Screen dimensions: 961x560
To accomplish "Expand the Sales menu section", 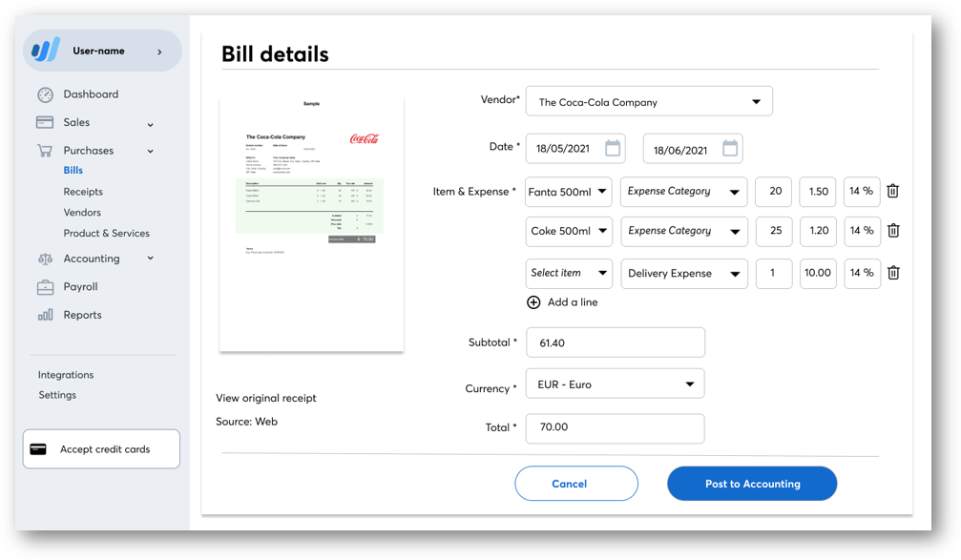I will [150, 124].
